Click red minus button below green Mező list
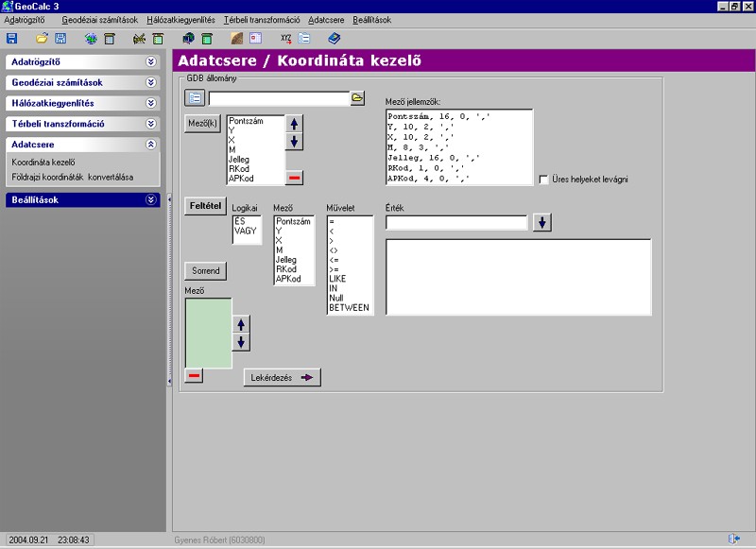The image size is (756, 549). 194,375
